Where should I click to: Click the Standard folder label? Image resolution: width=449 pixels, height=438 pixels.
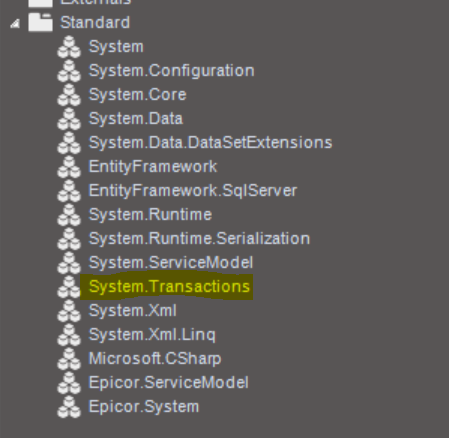point(95,23)
